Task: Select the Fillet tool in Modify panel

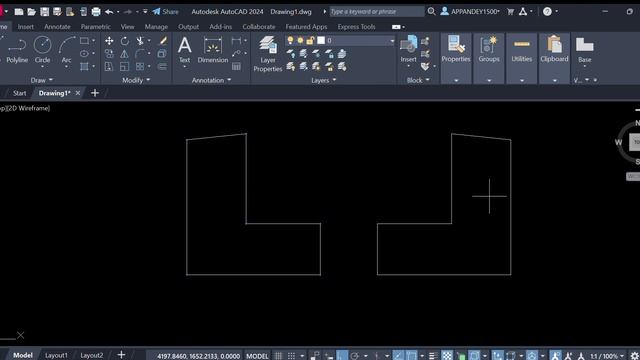Action: pyautogui.click(x=140, y=53)
